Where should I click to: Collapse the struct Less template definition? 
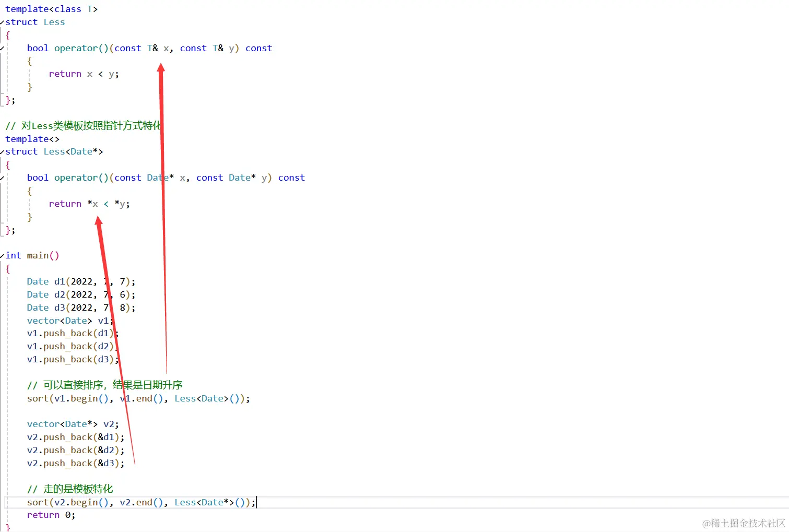[2, 22]
